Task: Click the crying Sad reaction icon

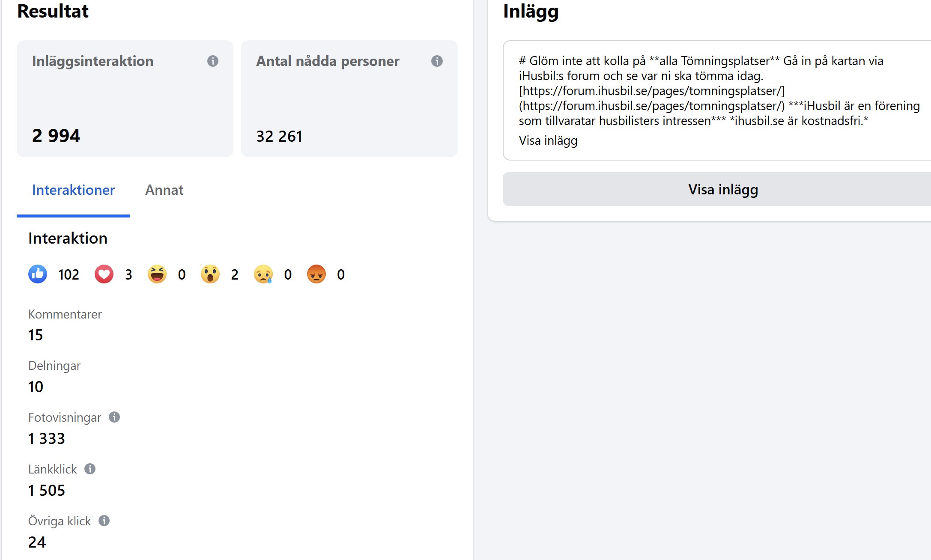Action: tap(263, 274)
